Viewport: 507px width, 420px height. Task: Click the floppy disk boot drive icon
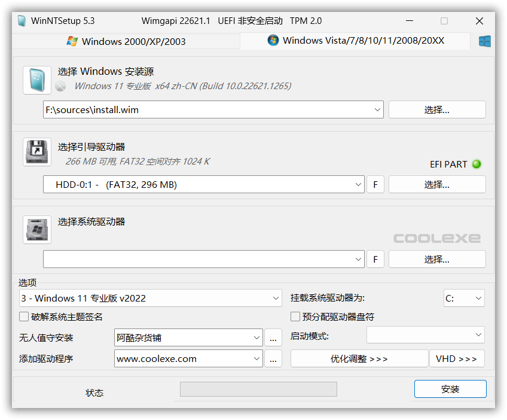36,152
